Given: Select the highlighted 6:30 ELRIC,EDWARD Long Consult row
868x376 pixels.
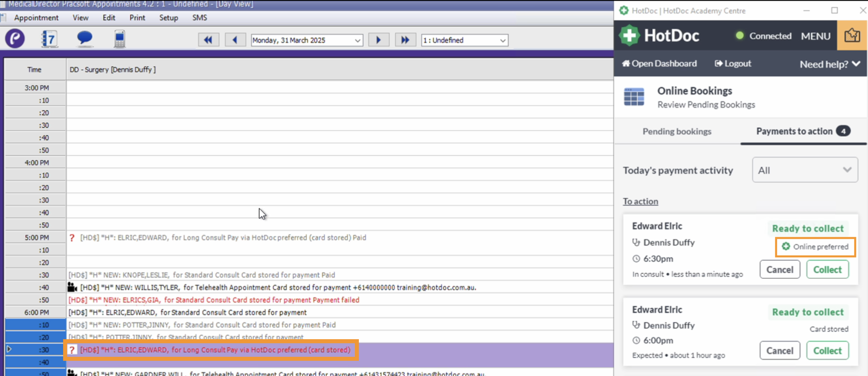Looking at the screenshot, I should 340,350.
